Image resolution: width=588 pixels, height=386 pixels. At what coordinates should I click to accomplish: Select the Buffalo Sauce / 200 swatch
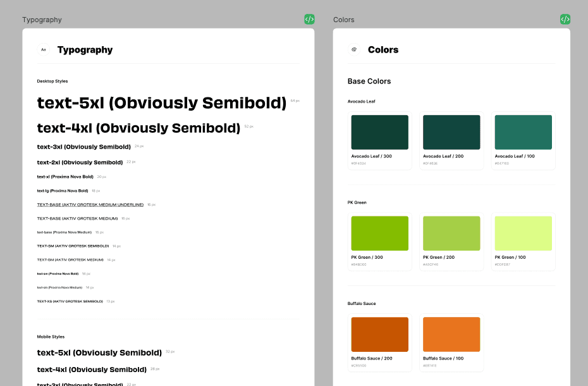click(x=379, y=335)
